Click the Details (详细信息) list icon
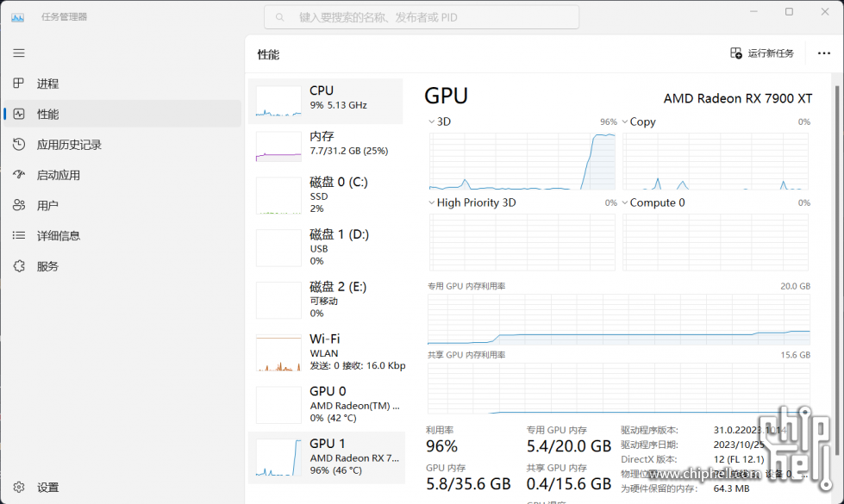This screenshot has height=504, width=844. coord(19,235)
